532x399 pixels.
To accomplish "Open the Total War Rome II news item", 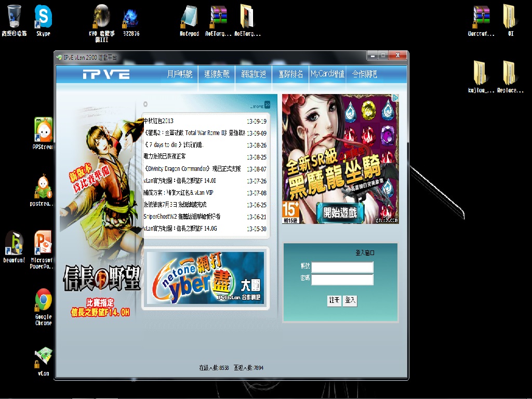I will point(194,132).
